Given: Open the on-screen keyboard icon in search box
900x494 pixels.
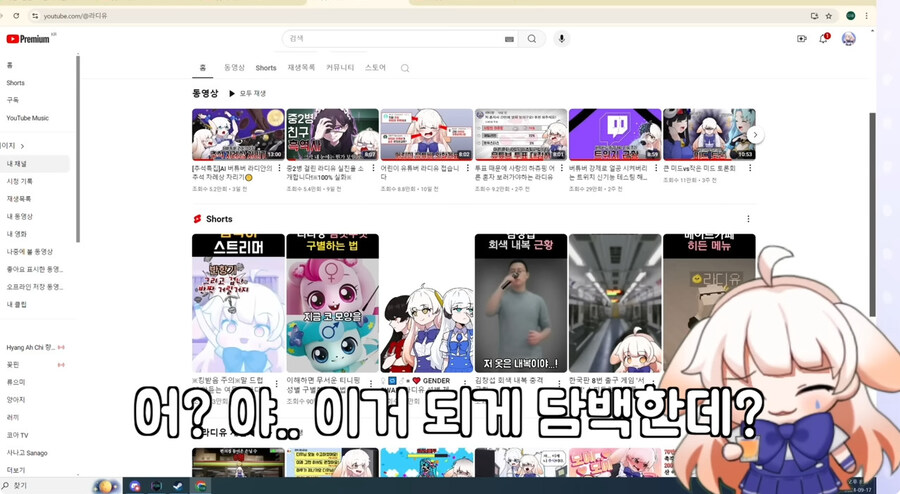Looking at the screenshot, I should 509,39.
